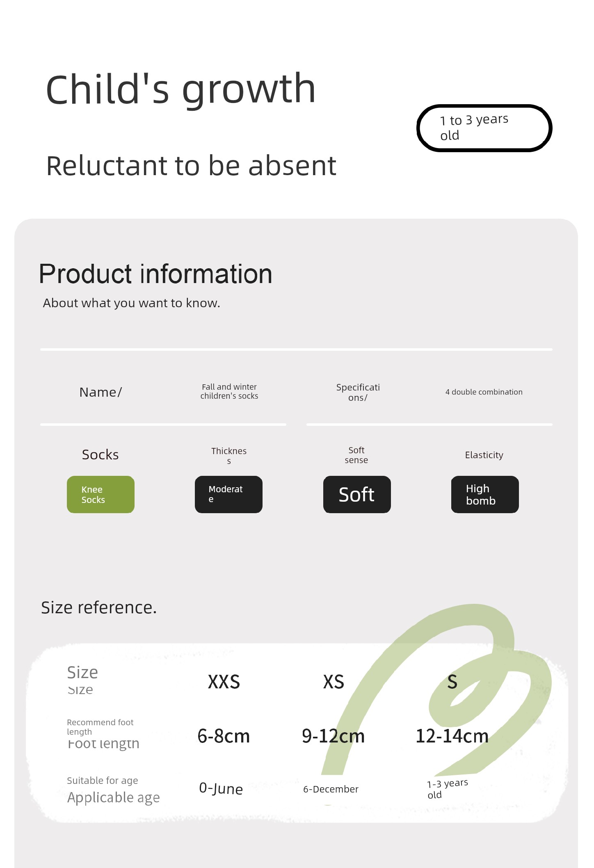The image size is (594, 868).
Task: Click the Applicable age row label
Action: click(x=114, y=798)
